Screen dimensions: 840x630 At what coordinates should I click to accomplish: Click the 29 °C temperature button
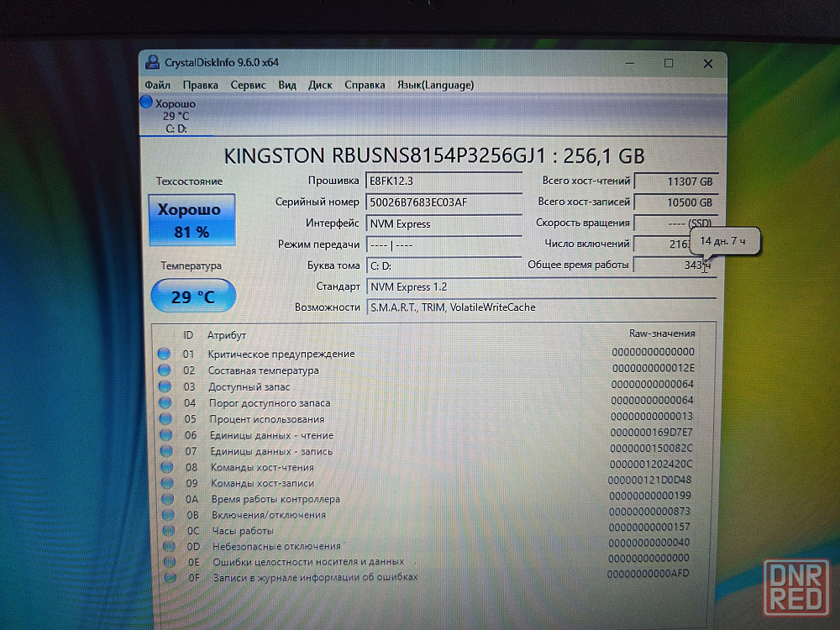tap(193, 296)
